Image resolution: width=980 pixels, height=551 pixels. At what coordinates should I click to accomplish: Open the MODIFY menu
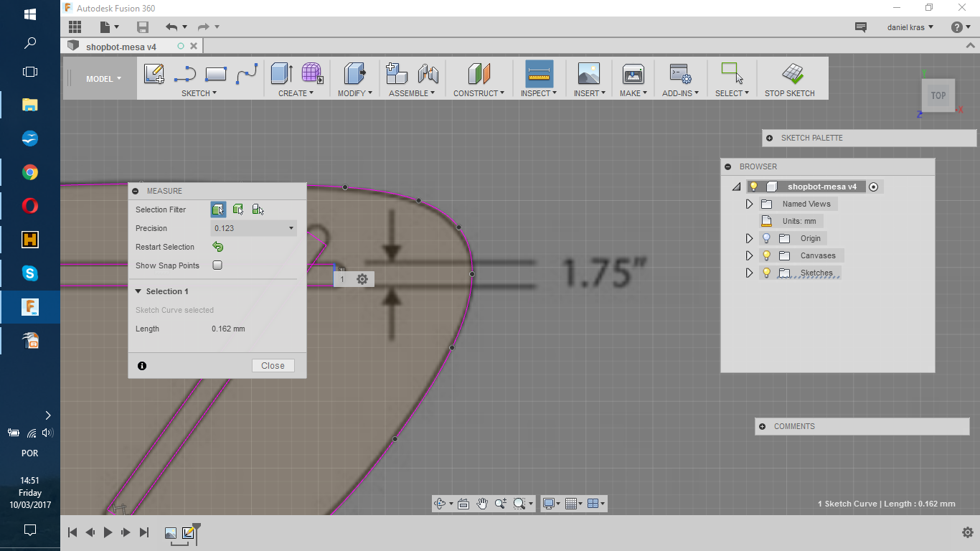355,93
